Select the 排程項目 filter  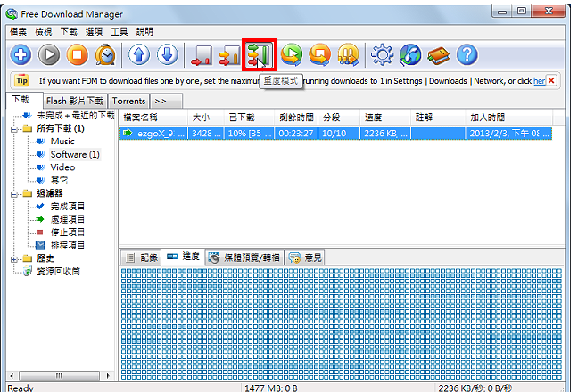[68, 245]
